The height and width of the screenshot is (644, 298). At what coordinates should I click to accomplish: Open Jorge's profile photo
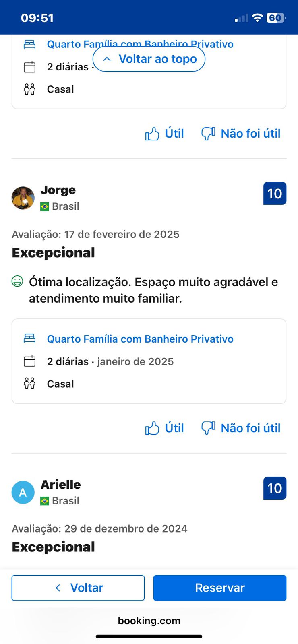pos(23,198)
